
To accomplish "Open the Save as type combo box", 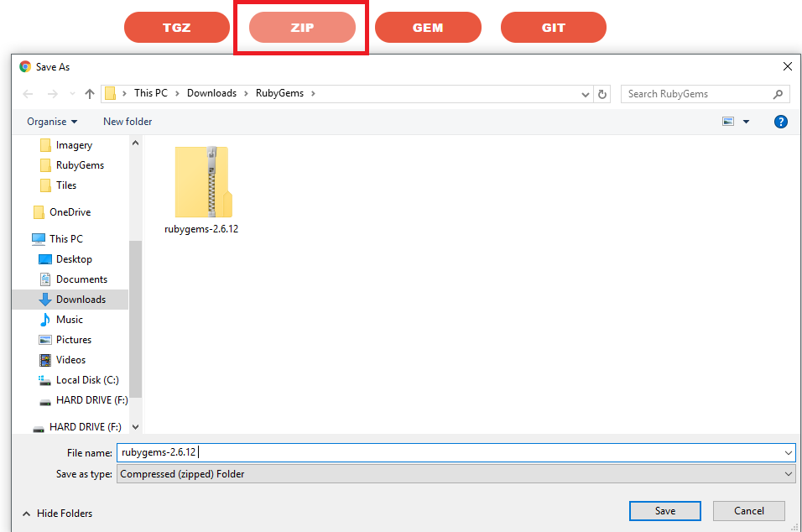I will click(x=456, y=474).
